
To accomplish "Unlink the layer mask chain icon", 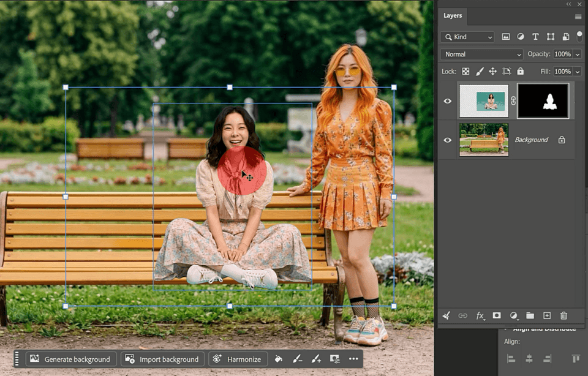I will pos(513,101).
